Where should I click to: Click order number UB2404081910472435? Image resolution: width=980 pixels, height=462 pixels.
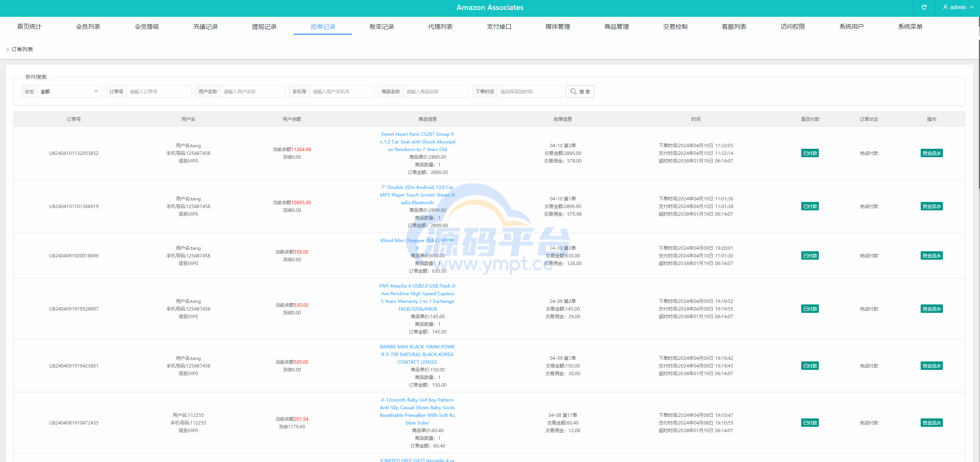(x=74, y=423)
